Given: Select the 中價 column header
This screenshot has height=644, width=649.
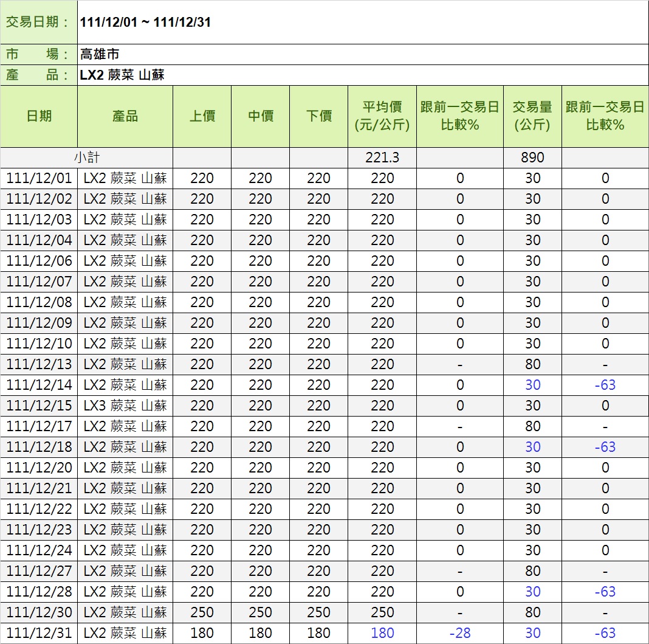Looking at the screenshot, I should click(x=260, y=116).
